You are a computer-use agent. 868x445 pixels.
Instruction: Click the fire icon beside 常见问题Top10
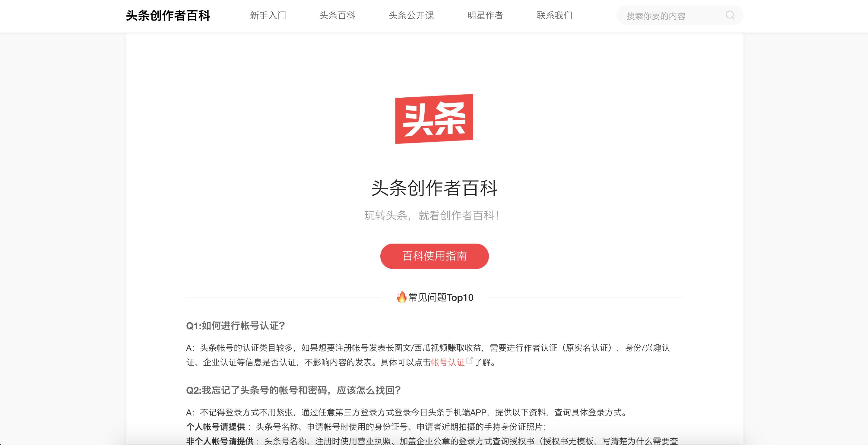[x=402, y=297]
